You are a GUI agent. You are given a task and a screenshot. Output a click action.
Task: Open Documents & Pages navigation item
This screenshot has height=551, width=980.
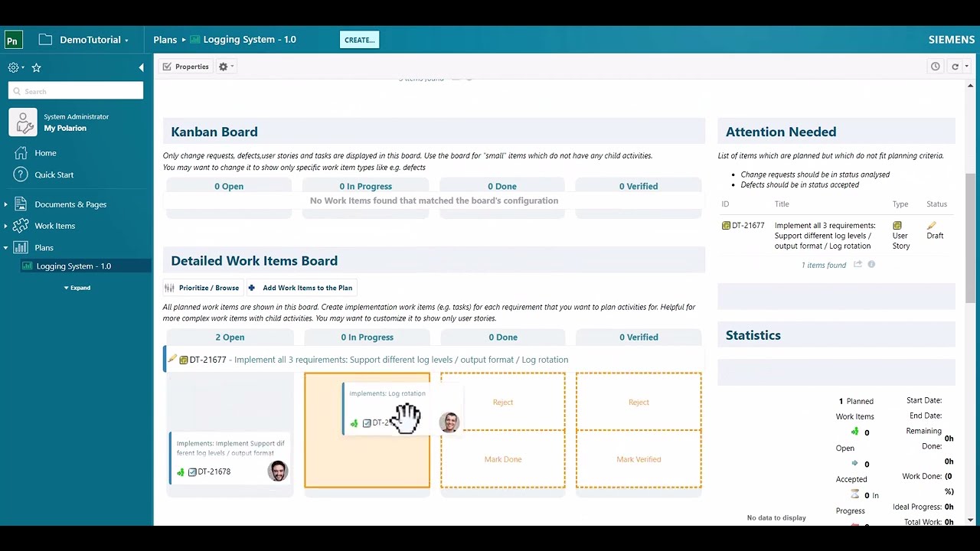point(70,204)
